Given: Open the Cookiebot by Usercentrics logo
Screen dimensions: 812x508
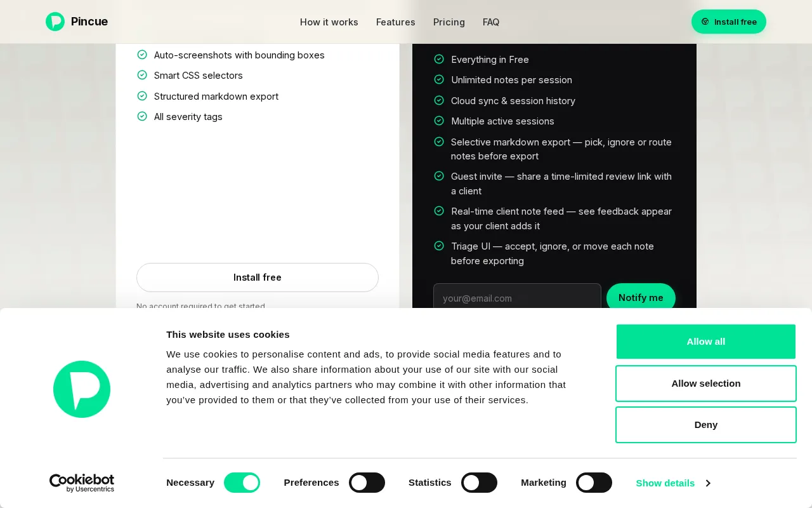Looking at the screenshot, I should click(82, 483).
